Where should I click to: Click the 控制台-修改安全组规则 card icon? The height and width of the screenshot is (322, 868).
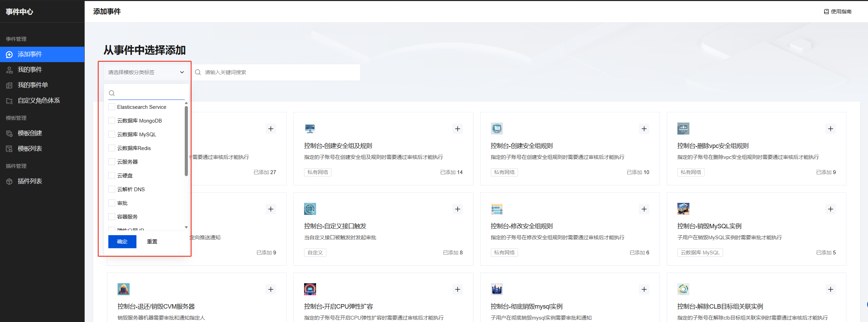click(x=497, y=209)
